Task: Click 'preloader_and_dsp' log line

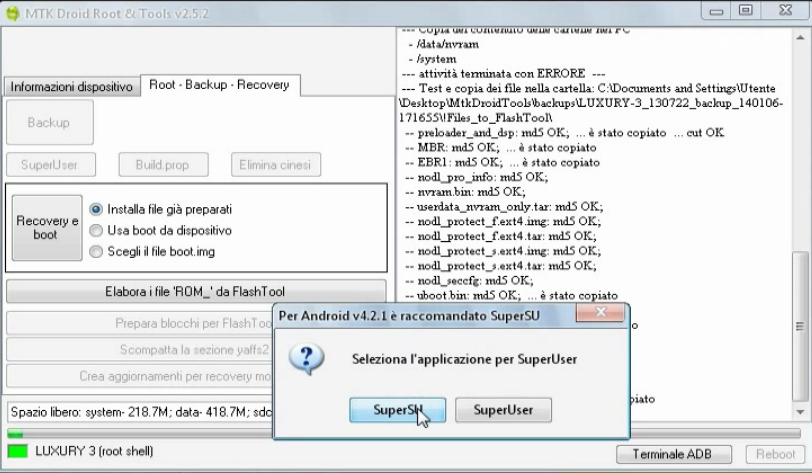Action: coord(564,133)
